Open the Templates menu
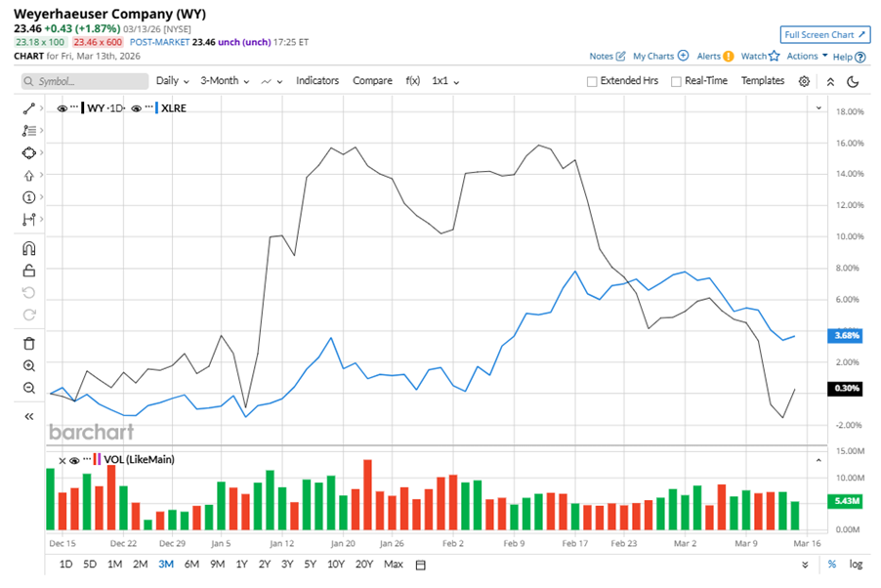Image resolution: width=881 pixels, height=588 pixels. (x=763, y=81)
